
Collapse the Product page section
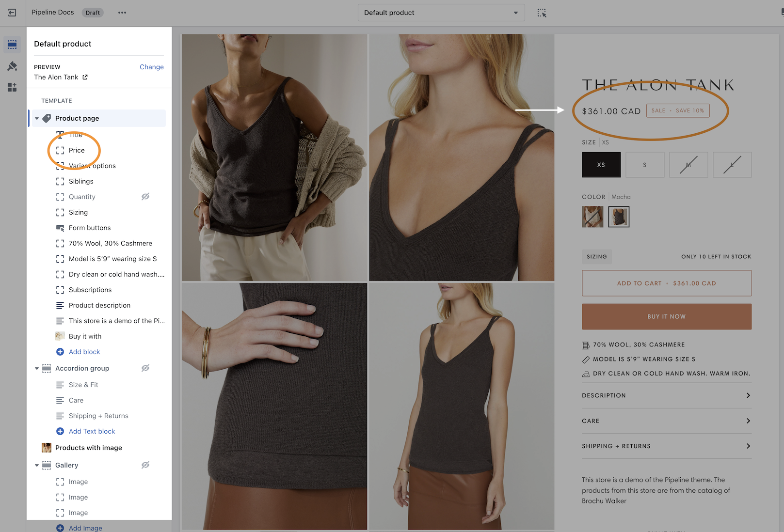pos(37,118)
